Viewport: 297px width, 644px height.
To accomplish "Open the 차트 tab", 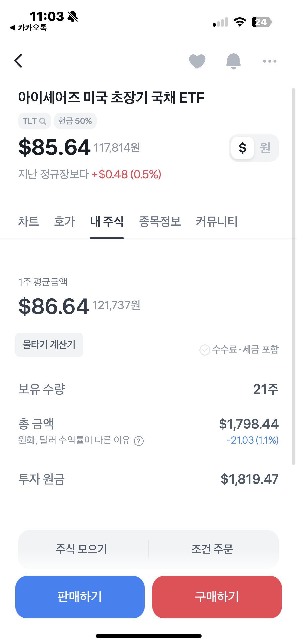I will tap(28, 221).
